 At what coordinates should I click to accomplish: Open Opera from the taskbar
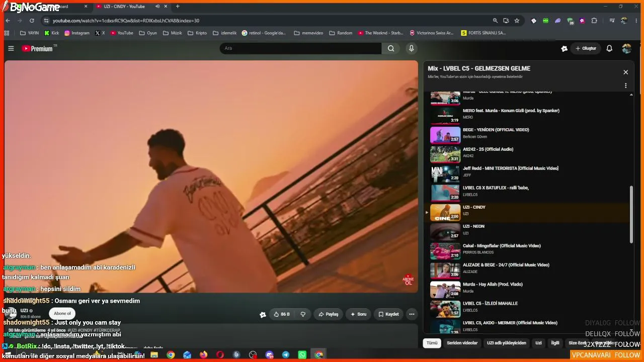click(x=220, y=354)
